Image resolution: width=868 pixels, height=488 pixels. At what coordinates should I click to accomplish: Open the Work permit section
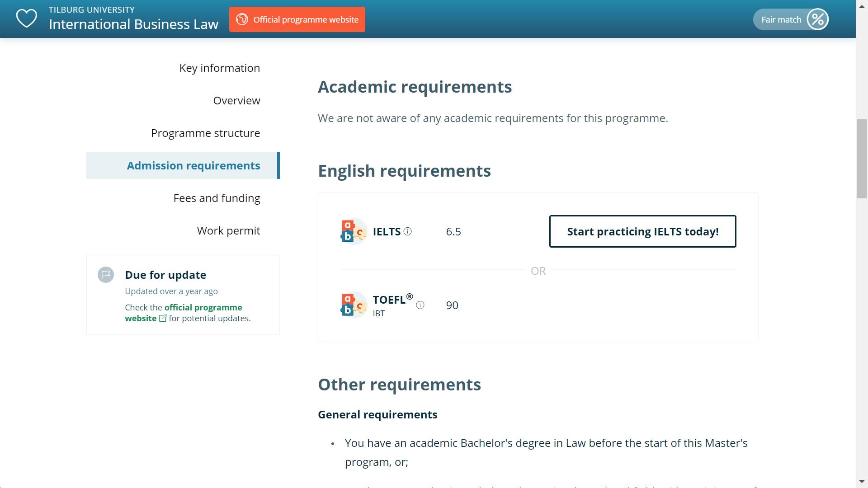(x=228, y=230)
